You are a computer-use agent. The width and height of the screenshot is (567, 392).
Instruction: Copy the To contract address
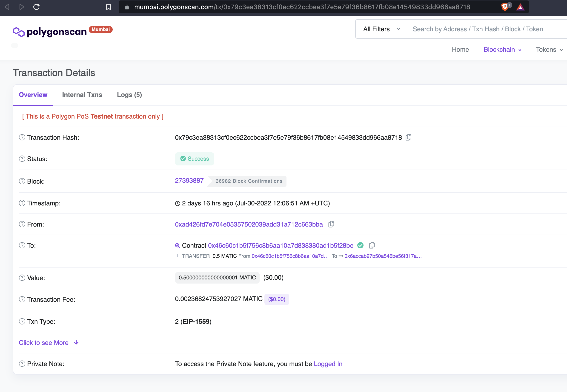[372, 245]
